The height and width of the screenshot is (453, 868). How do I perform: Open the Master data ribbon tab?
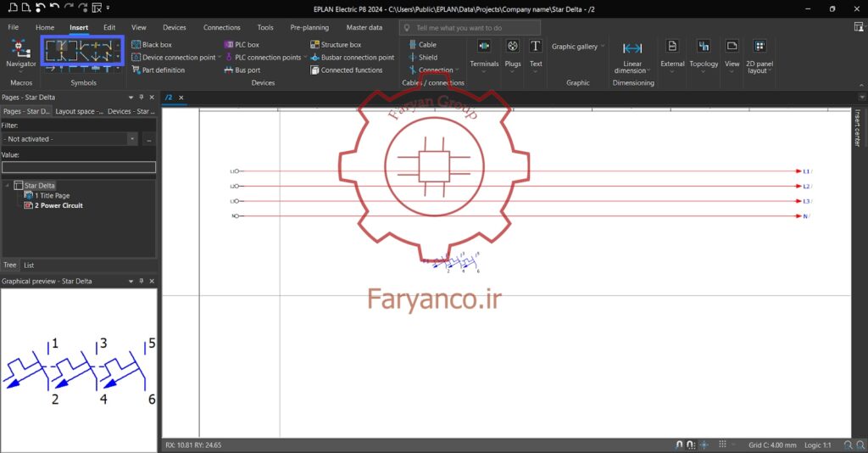[364, 27]
